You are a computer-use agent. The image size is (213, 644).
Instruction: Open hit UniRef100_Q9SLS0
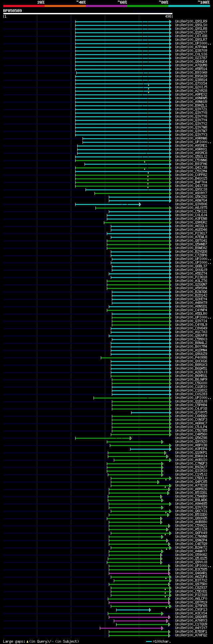(x=191, y=25)
